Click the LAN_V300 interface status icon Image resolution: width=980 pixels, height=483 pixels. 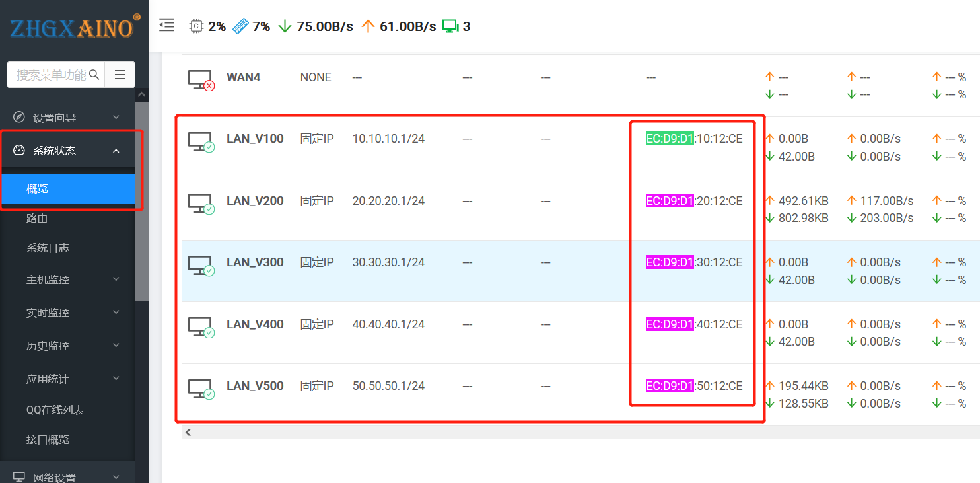[201, 265]
